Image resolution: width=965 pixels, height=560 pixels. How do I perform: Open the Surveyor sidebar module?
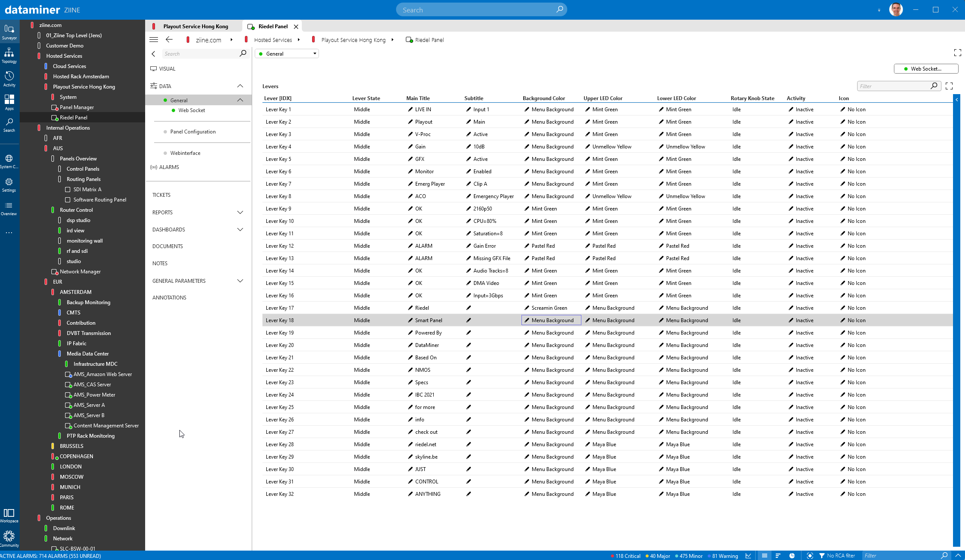[9, 32]
